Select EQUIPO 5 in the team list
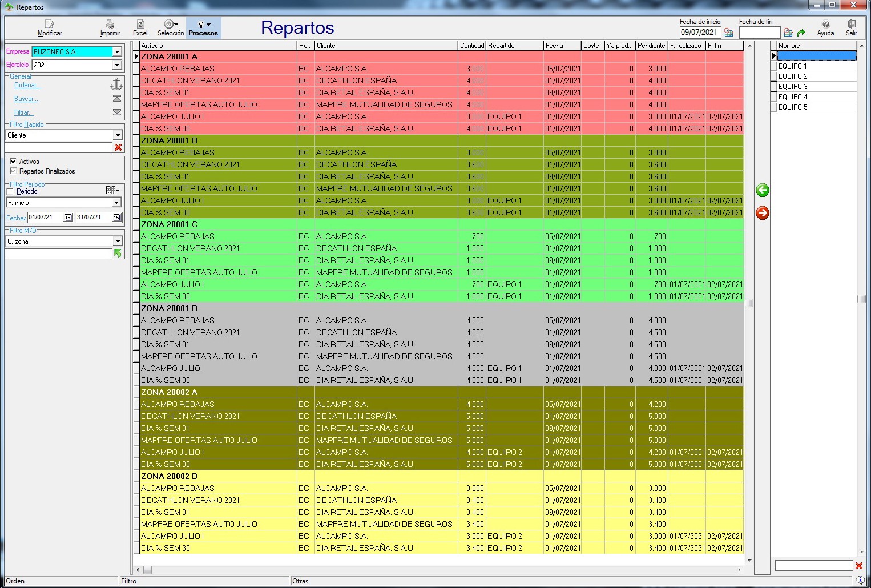The image size is (871, 588). pos(817,107)
